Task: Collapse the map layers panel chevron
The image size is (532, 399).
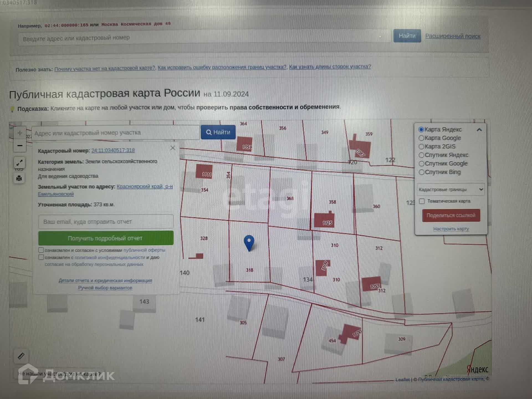Action: [x=479, y=130]
